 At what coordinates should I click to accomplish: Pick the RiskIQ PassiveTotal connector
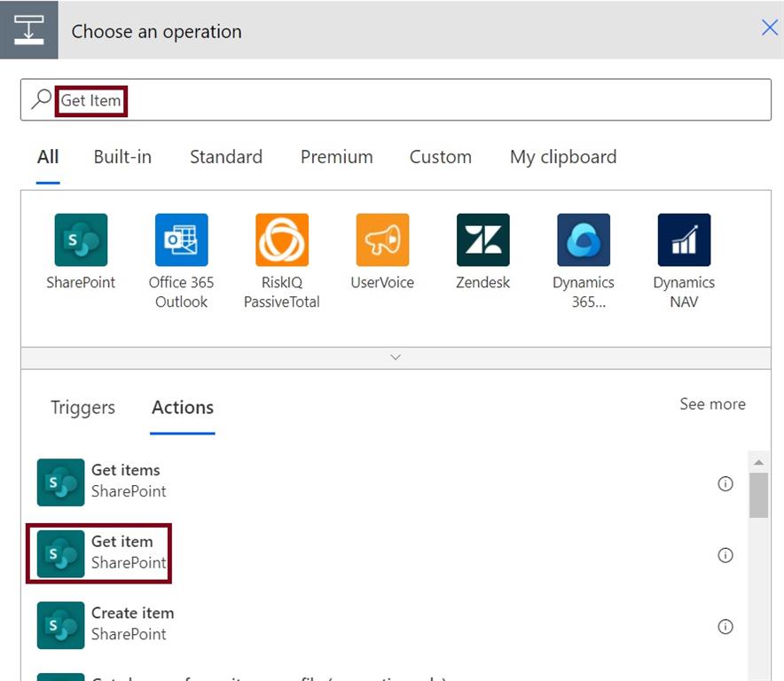coord(282,240)
